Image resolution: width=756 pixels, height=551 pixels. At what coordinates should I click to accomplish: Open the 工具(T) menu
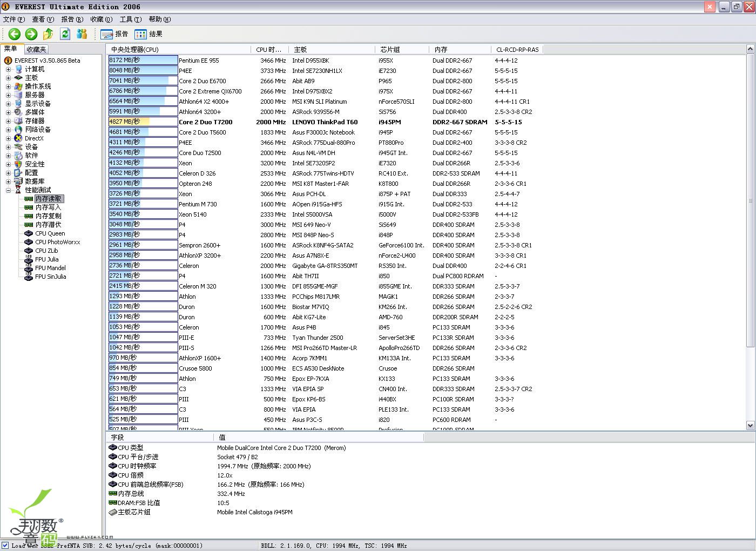(131, 19)
